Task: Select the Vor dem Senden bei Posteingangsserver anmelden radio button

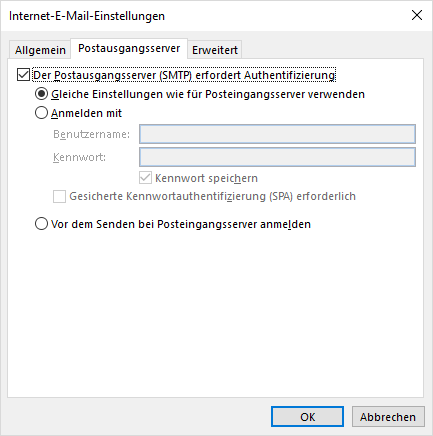Action: [41, 224]
